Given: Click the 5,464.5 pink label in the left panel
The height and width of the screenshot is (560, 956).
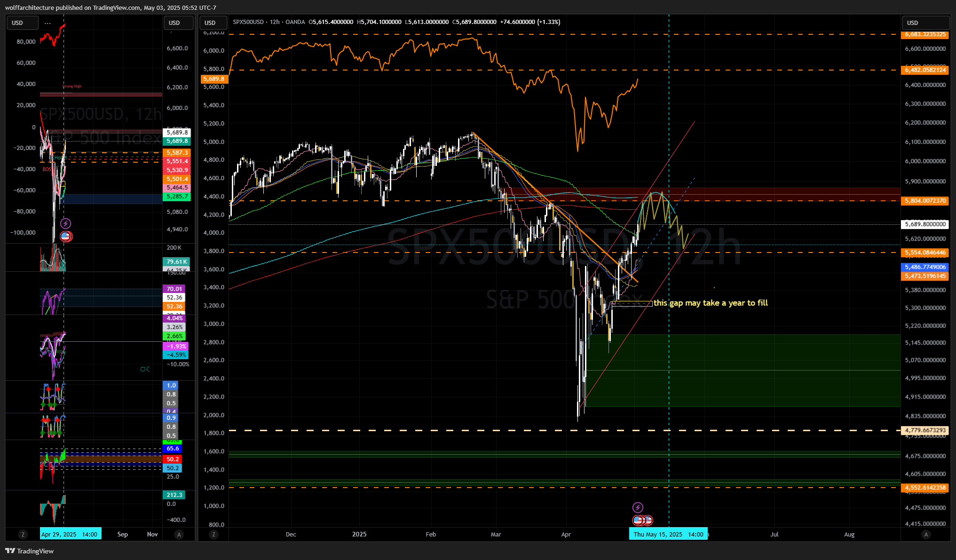Looking at the screenshot, I should tap(177, 188).
